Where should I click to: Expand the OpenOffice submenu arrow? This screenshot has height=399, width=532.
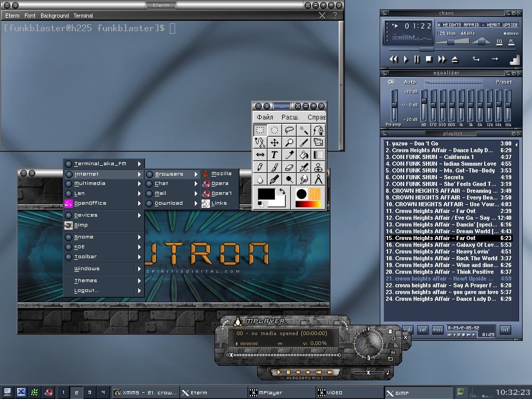click(139, 203)
